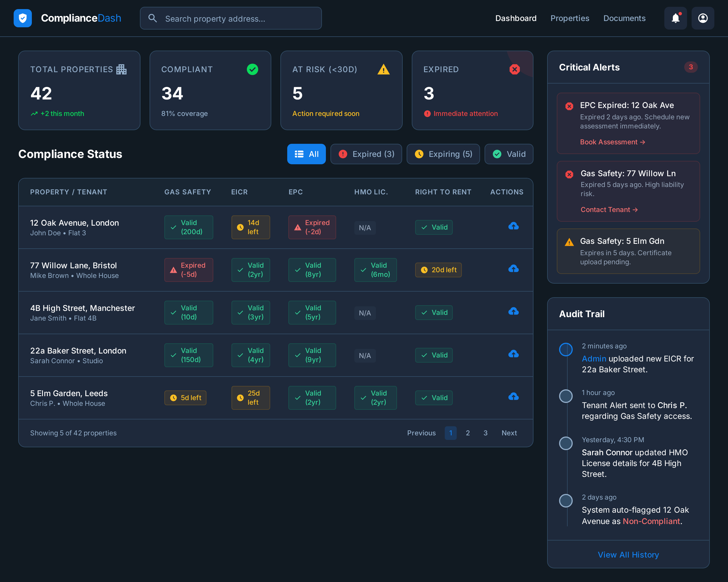The height and width of the screenshot is (582, 728).
Task: Click the upload icon for 12 Oak Avenue
Action: tap(514, 226)
